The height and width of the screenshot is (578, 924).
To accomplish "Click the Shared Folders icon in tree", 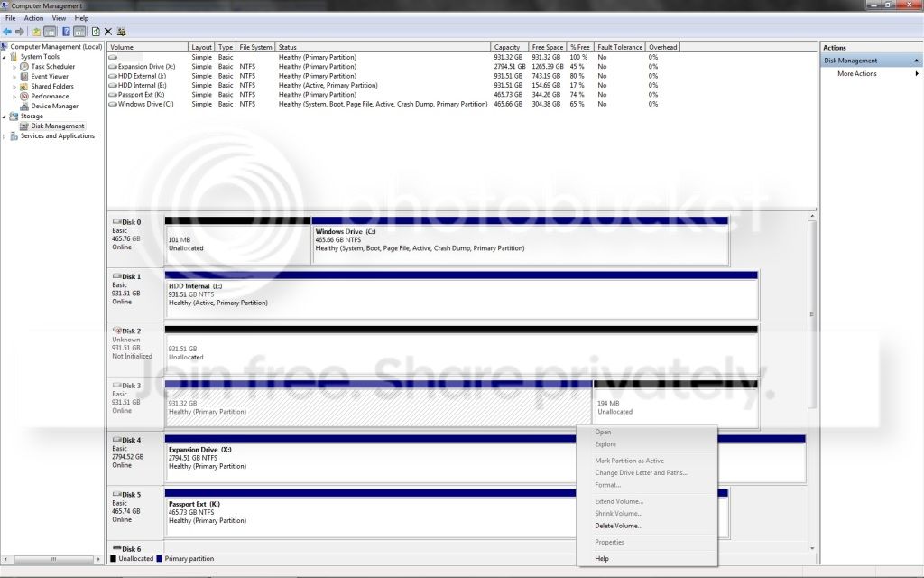I will [x=24, y=87].
